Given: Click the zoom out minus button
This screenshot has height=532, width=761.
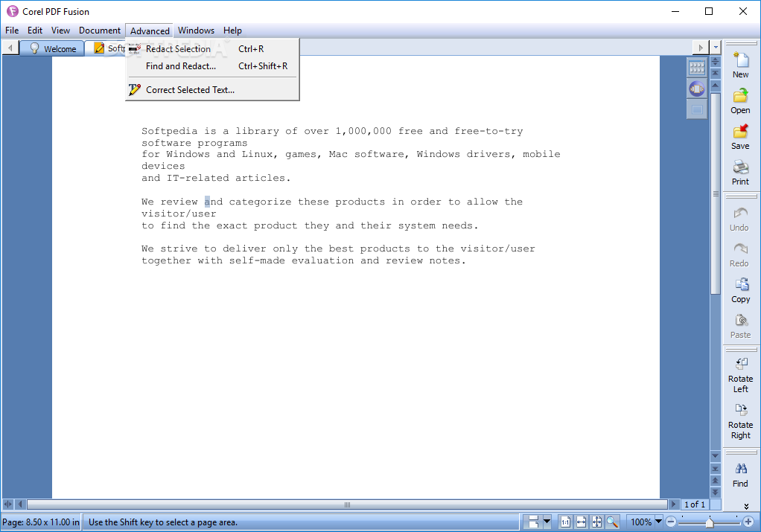Looking at the screenshot, I should (x=671, y=522).
